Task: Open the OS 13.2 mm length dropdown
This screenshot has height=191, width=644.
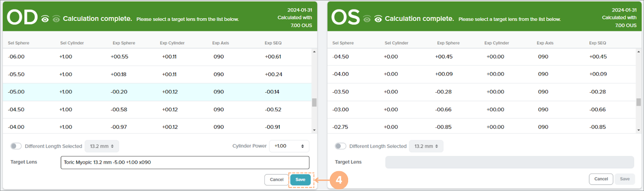Action: [x=426, y=146]
